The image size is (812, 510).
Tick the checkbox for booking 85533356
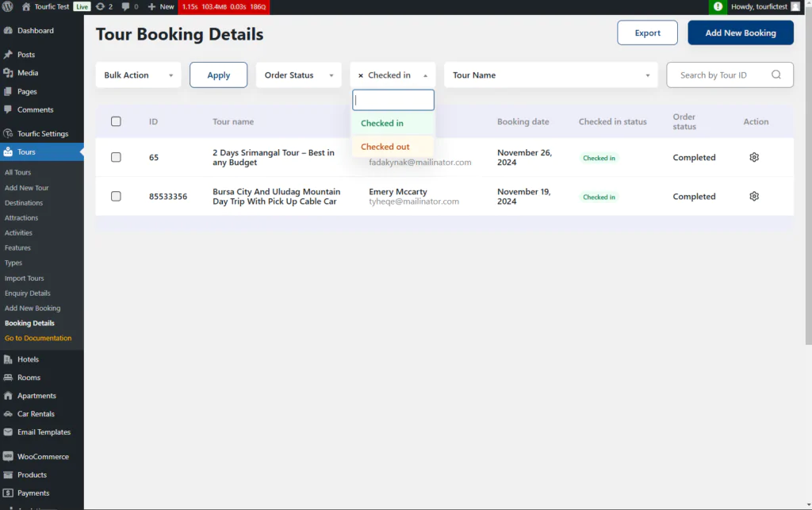pyautogui.click(x=116, y=196)
